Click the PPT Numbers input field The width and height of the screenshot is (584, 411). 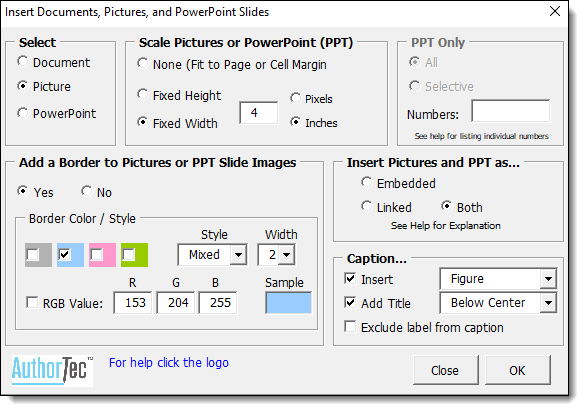[x=511, y=111]
